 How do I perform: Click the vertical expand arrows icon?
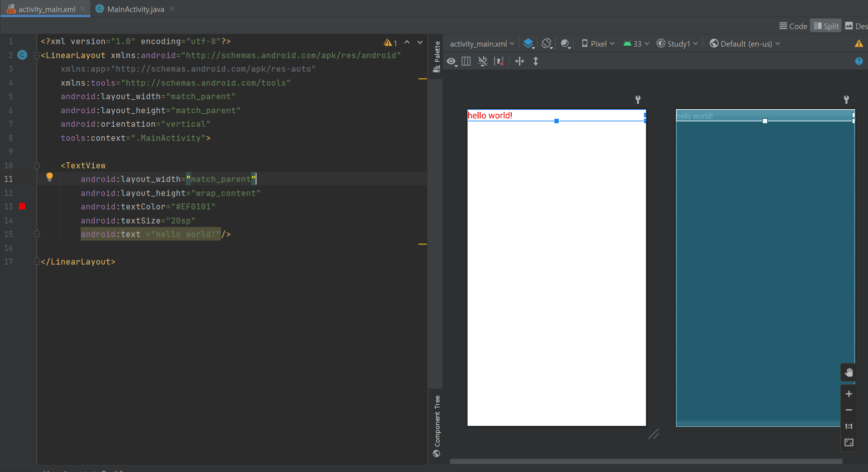tap(536, 61)
